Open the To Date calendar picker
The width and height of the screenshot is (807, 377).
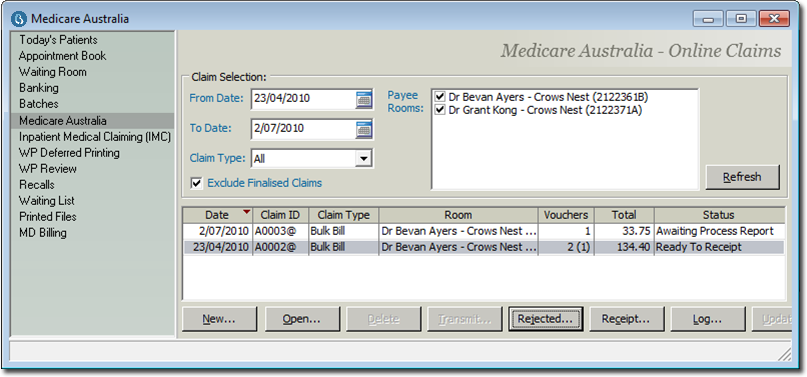(x=364, y=129)
